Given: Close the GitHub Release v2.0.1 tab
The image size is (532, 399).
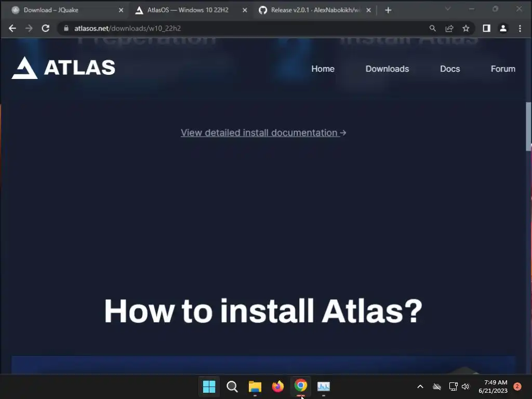Looking at the screenshot, I should click(x=368, y=10).
